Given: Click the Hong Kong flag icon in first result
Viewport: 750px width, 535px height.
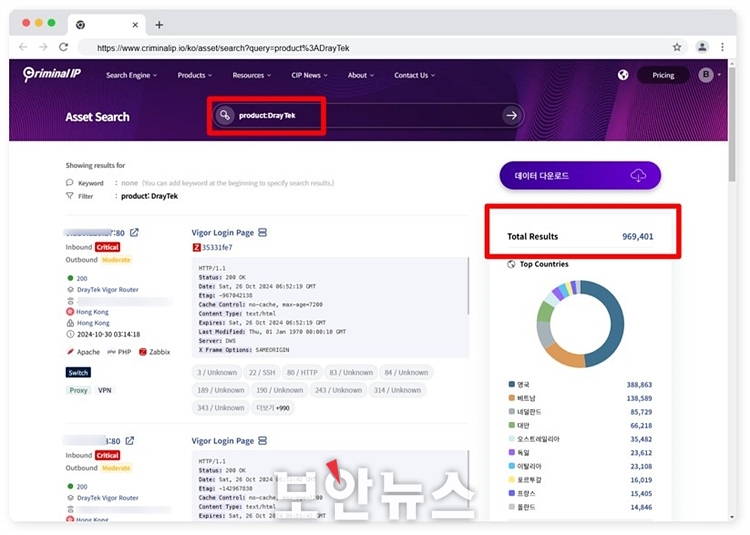Looking at the screenshot, I should pyautogui.click(x=70, y=312).
